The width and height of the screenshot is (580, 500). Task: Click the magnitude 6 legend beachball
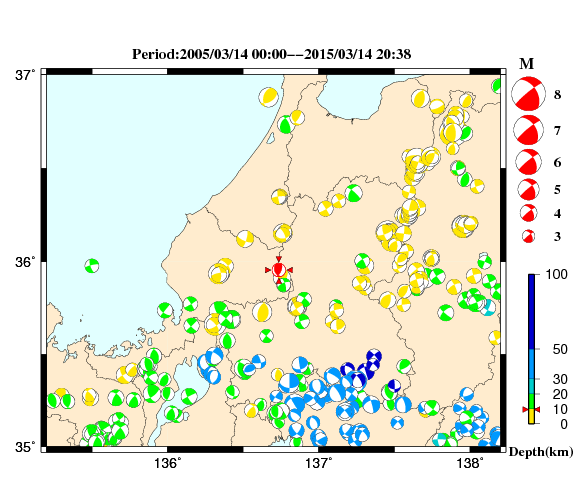click(x=528, y=162)
